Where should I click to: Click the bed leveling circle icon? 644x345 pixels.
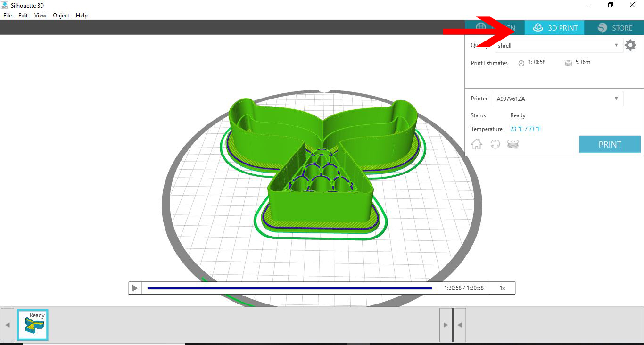click(x=495, y=144)
